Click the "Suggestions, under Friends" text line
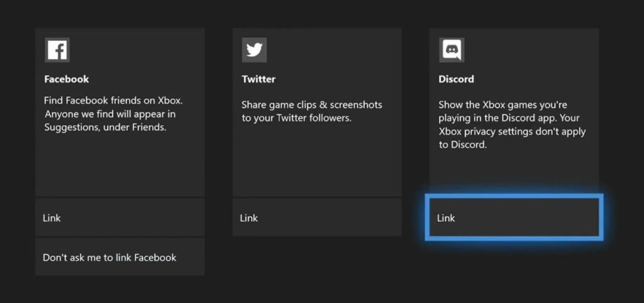The width and height of the screenshot is (644, 303). (106, 127)
